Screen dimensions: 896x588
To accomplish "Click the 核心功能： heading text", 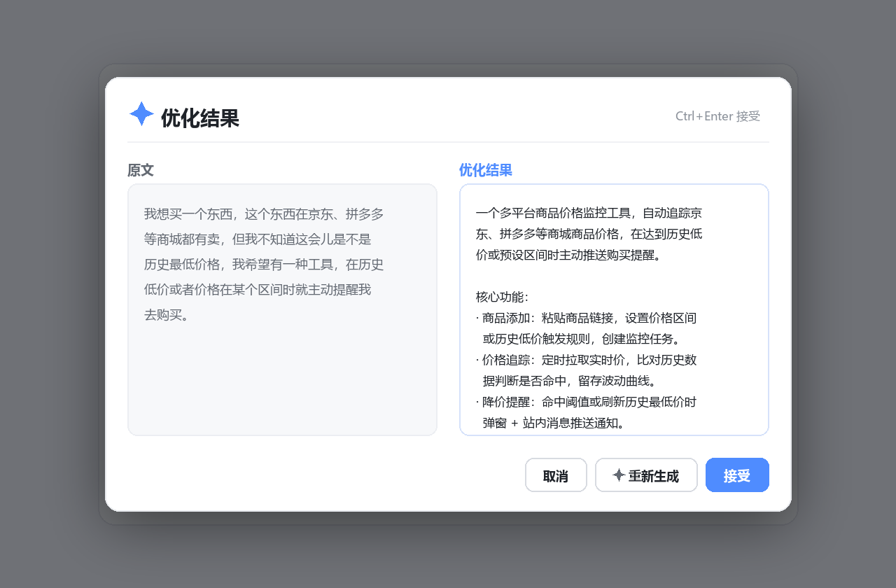I will coord(502,297).
